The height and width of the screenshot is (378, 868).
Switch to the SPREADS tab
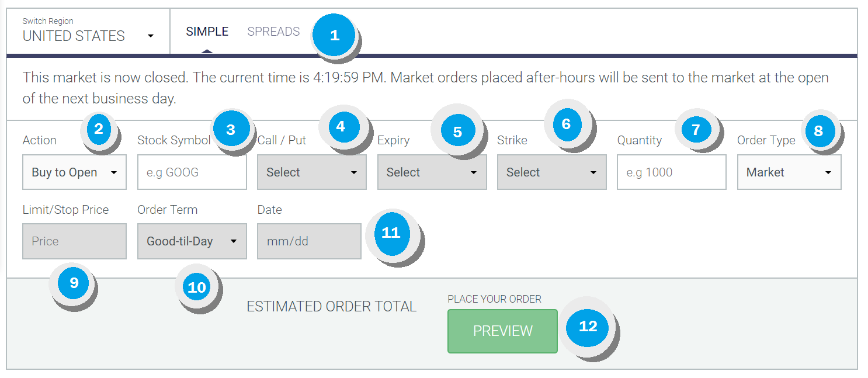click(273, 32)
